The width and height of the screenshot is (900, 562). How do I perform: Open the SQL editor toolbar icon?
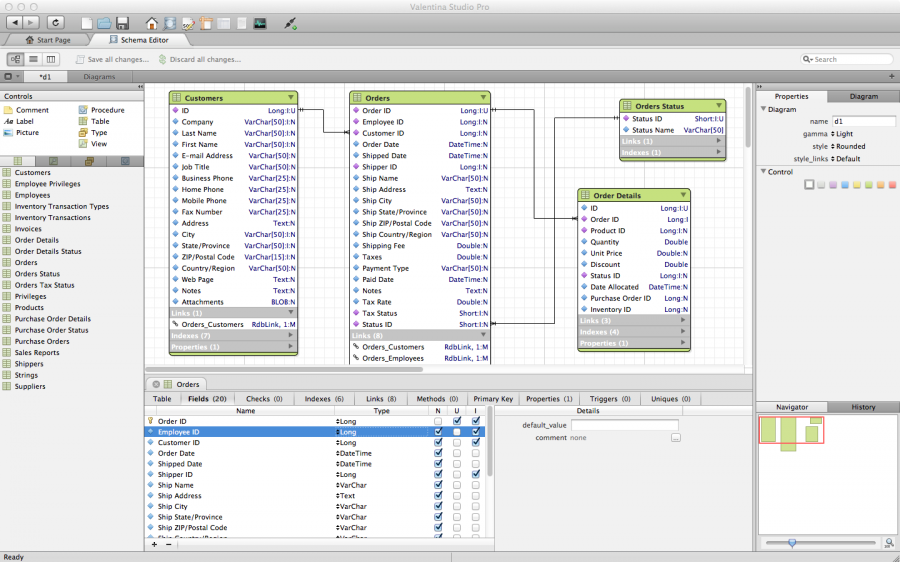(188, 22)
